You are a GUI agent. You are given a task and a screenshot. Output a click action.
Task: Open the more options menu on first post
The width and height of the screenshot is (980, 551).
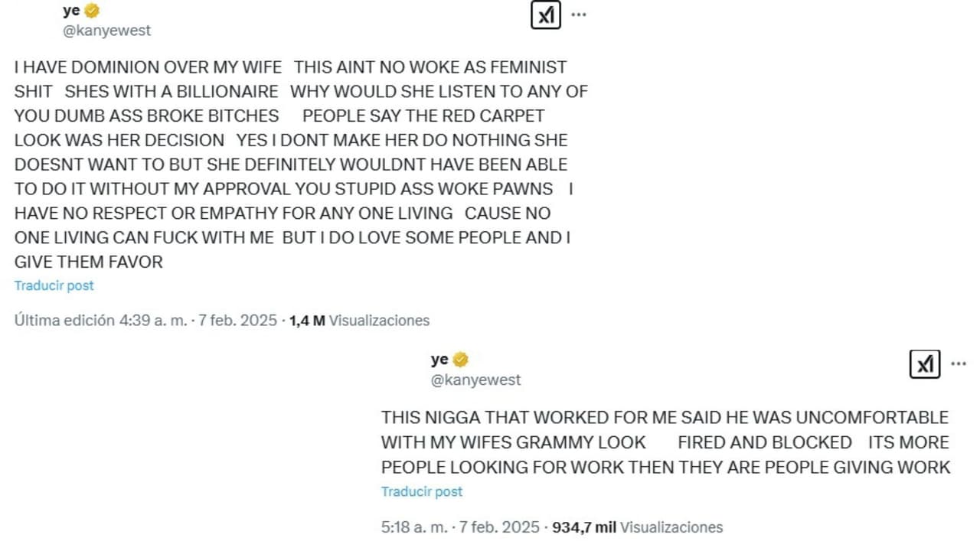[579, 15]
